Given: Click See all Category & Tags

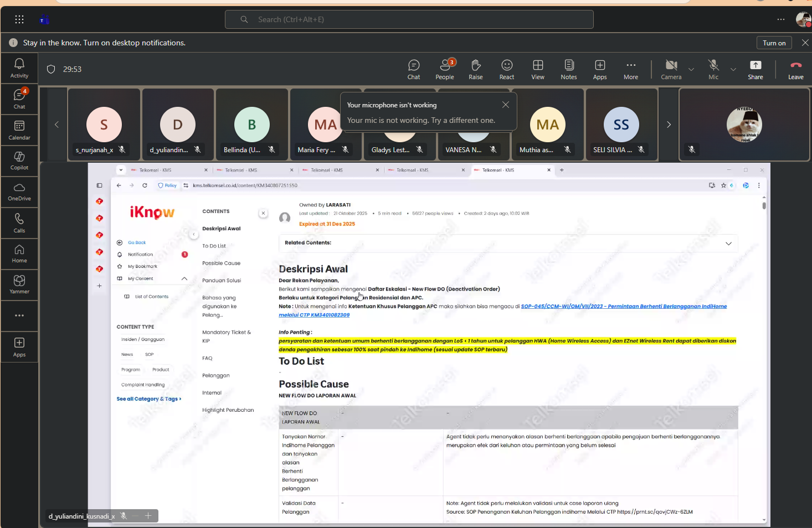Looking at the screenshot, I should pyautogui.click(x=148, y=398).
